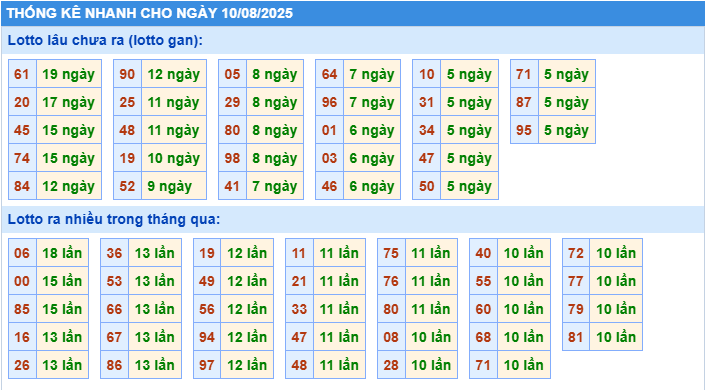The image size is (707, 390).
Task: Click number 61 in the lotto gan table
Action: point(22,74)
